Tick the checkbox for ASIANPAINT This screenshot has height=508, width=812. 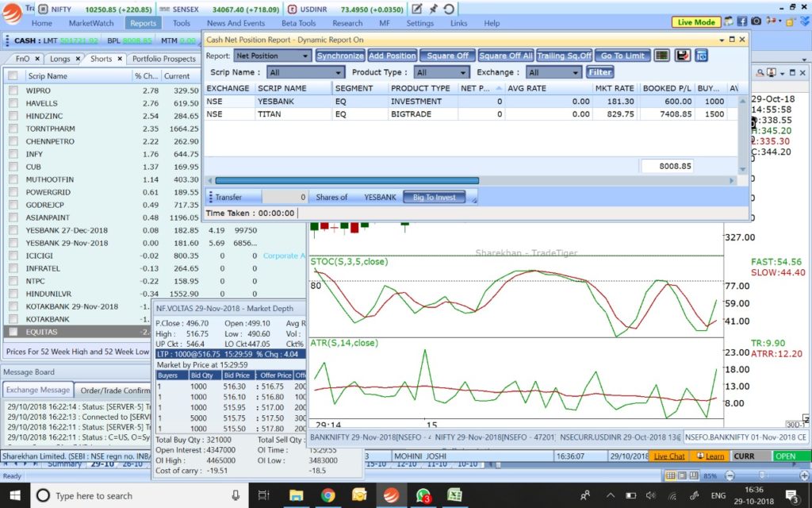click(13, 217)
